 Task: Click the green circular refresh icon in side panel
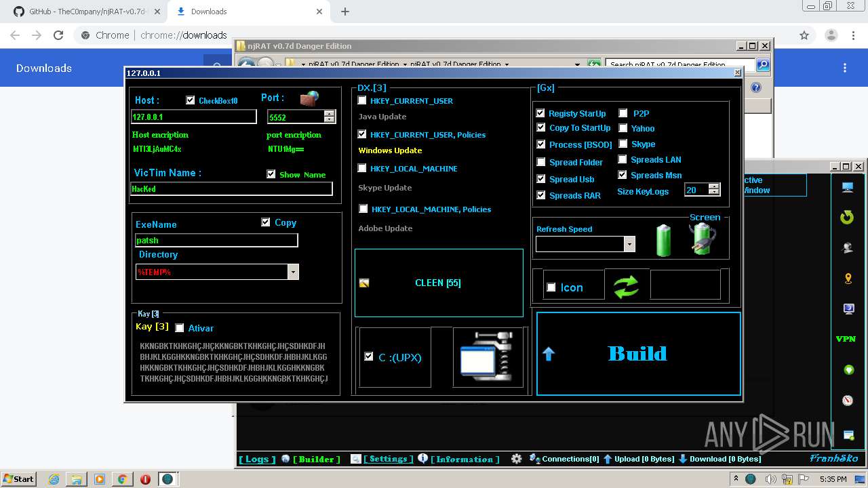pos(847,217)
